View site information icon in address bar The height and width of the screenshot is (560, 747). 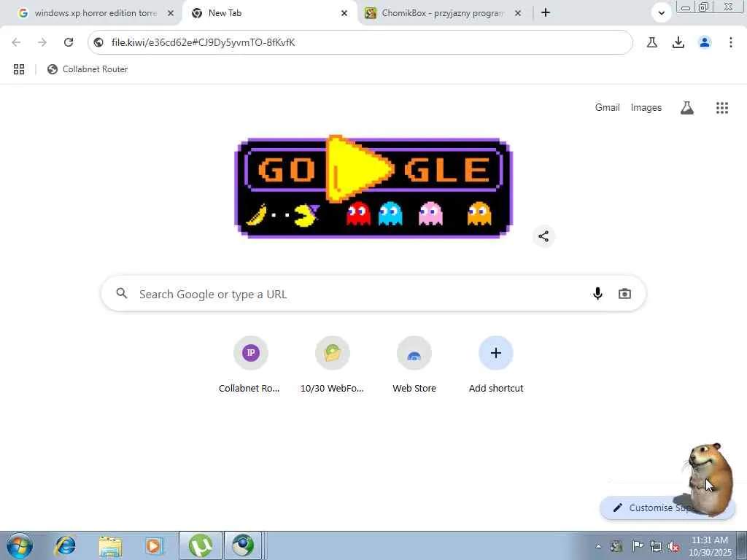98,42
